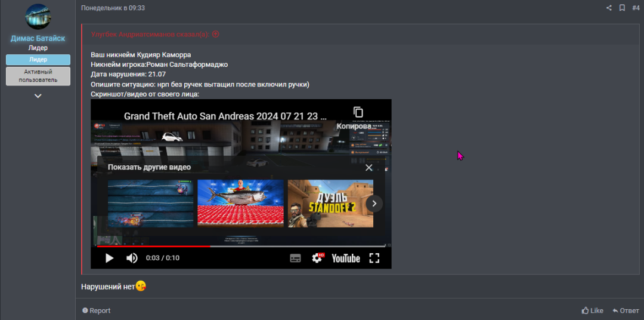Open the Димас Батайск username profile

click(38, 38)
